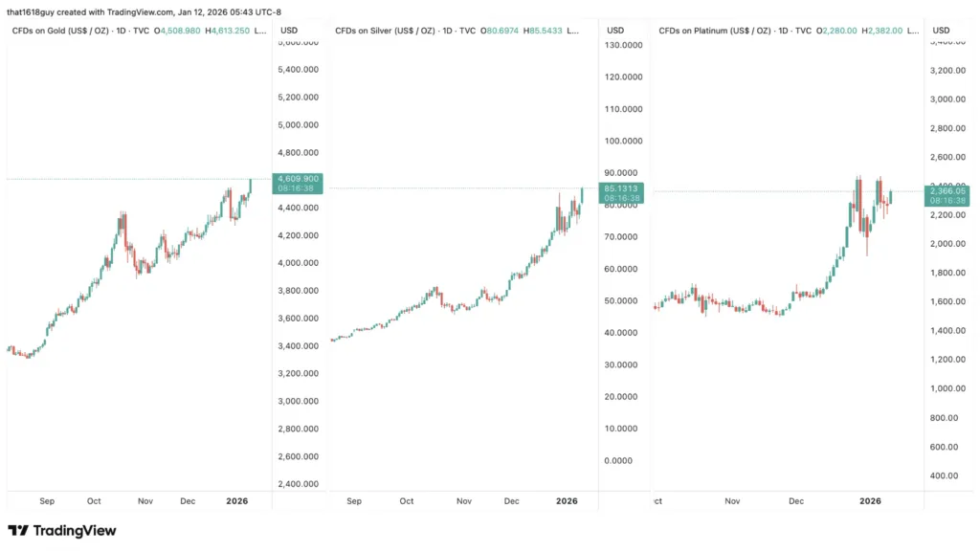Click the TradingView logo icon
This screenshot has width=980, height=551.
coord(18,530)
